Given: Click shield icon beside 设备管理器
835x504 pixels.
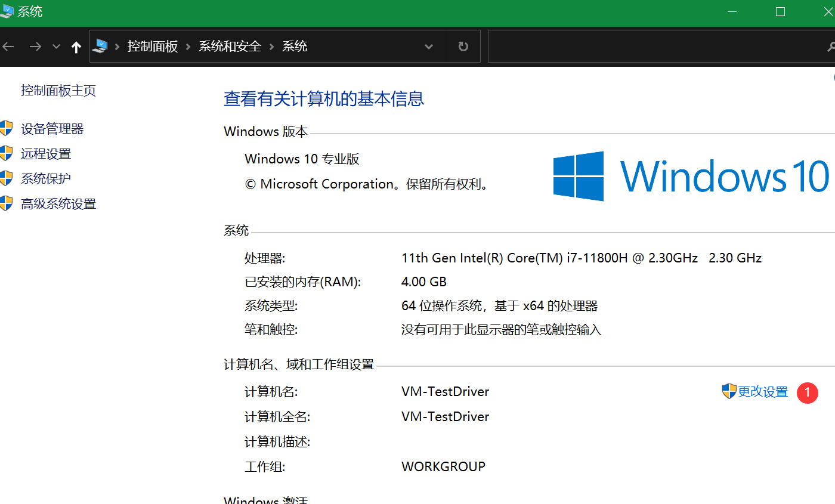Looking at the screenshot, I should tap(6, 128).
